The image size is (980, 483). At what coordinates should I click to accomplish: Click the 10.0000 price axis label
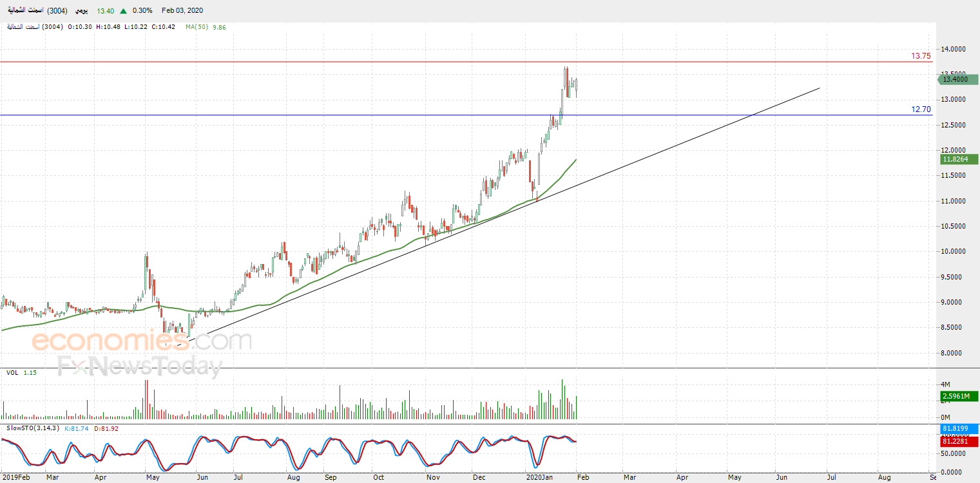pos(954,251)
